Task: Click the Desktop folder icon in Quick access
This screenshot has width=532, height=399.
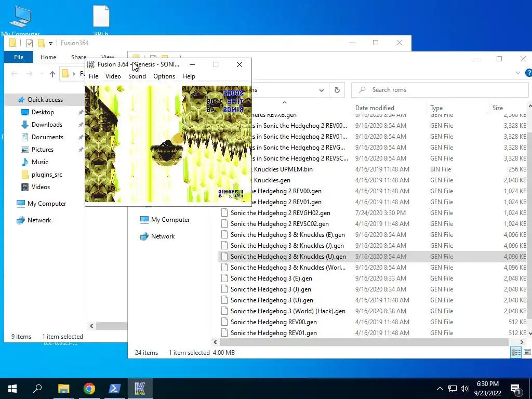Action: (x=25, y=112)
